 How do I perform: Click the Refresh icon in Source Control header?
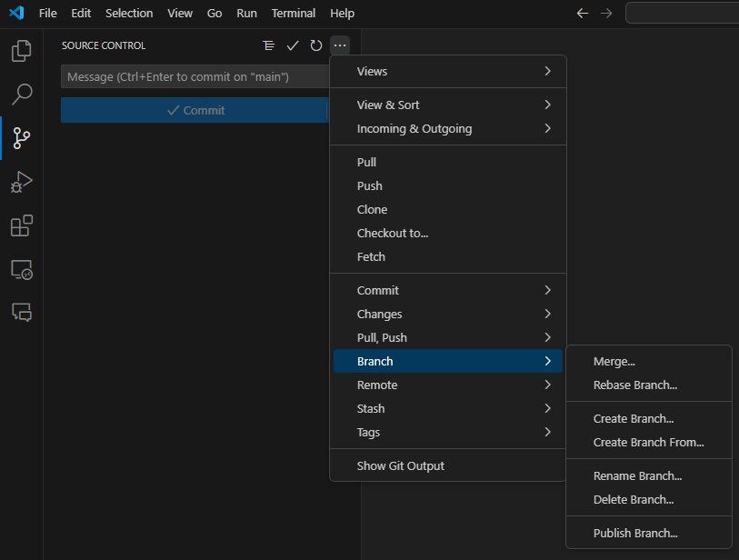tap(316, 45)
